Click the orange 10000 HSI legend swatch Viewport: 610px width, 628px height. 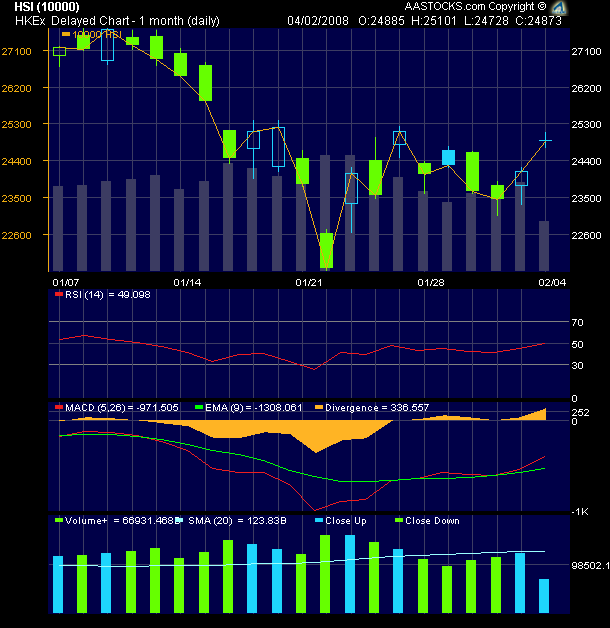click(x=66, y=34)
